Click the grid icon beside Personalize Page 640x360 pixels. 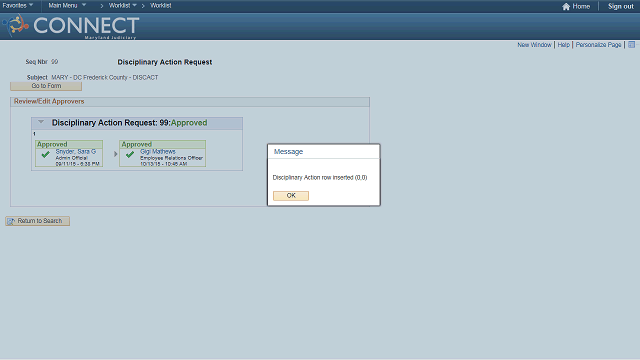[x=631, y=45]
